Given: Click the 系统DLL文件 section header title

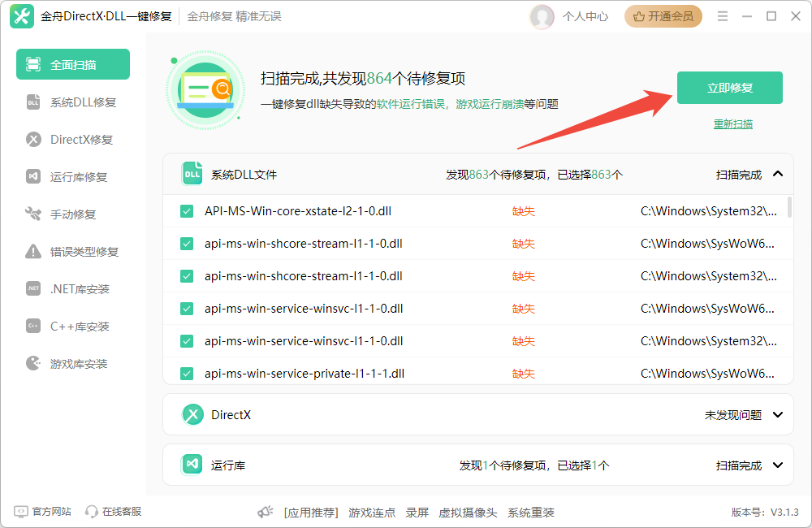Looking at the screenshot, I should 244,175.
